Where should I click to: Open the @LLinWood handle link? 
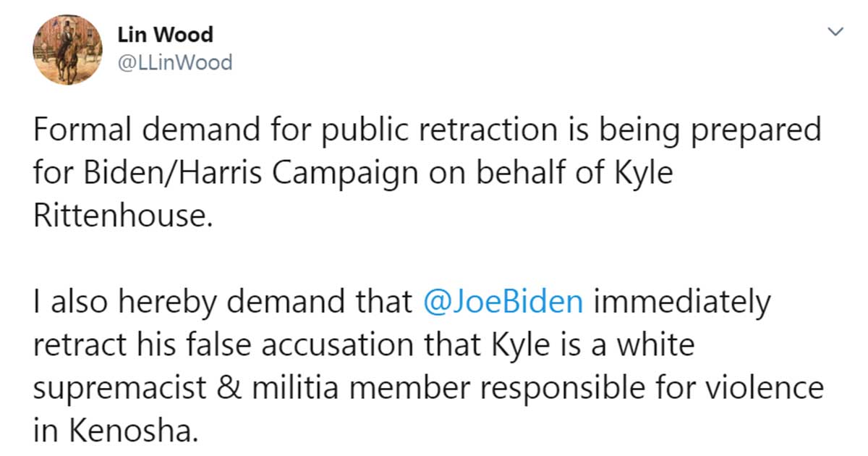(x=174, y=63)
